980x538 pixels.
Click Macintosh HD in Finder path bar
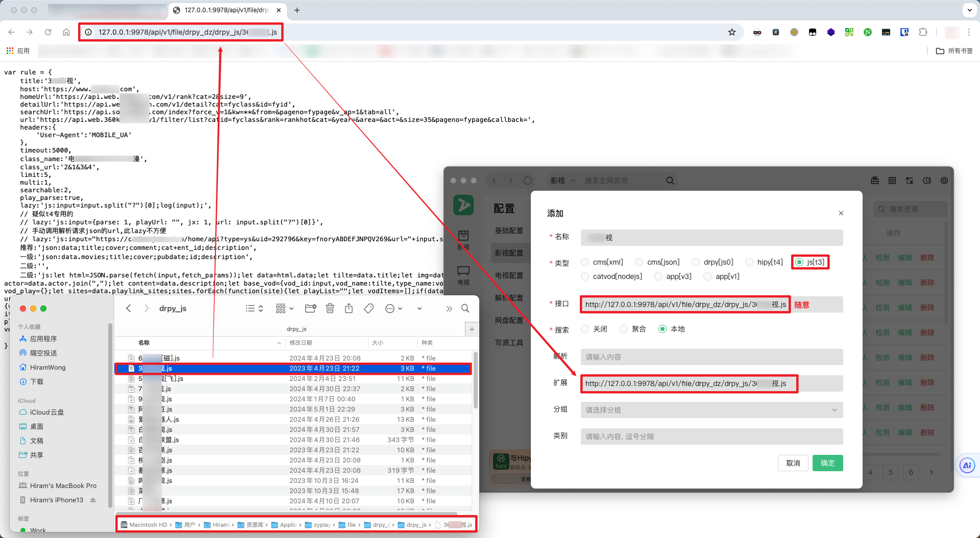coord(144,525)
